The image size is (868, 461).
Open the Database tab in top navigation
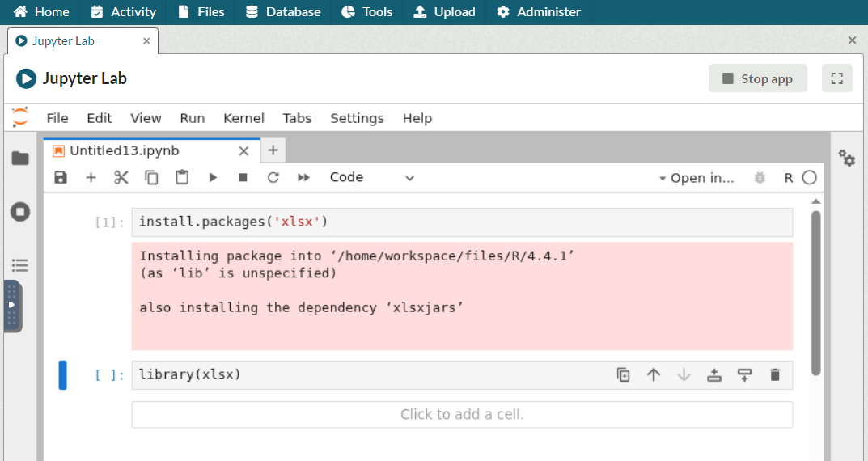[x=283, y=12]
